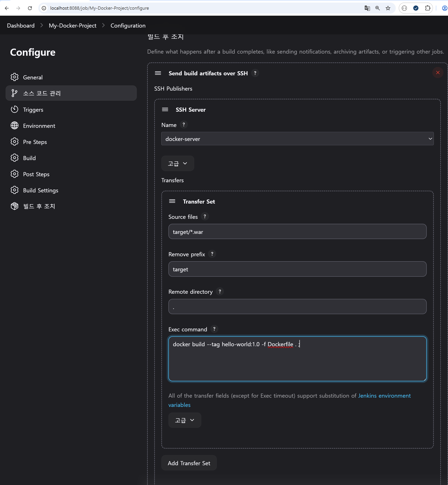The height and width of the screenshot is (485, 448).
Task: Click Add Transfer Set button
Action: pyautogui.click(x=189, y=463)
